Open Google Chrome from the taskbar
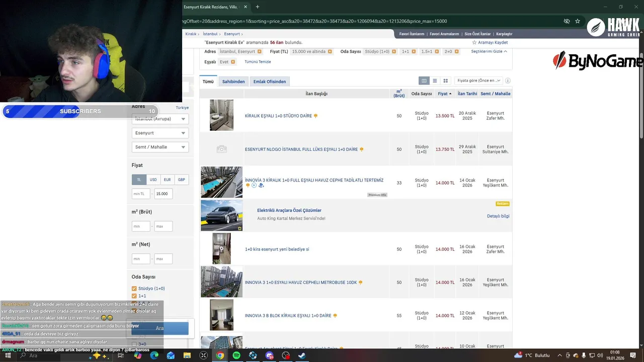This screenshot has width=644, height=362. [x=220, y=355]
